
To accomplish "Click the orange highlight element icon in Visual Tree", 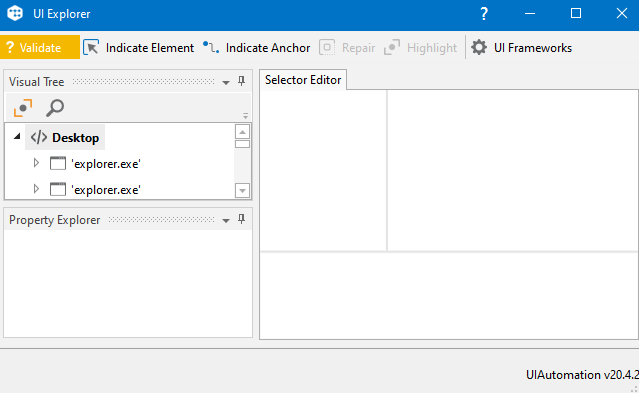I will 23,108.
